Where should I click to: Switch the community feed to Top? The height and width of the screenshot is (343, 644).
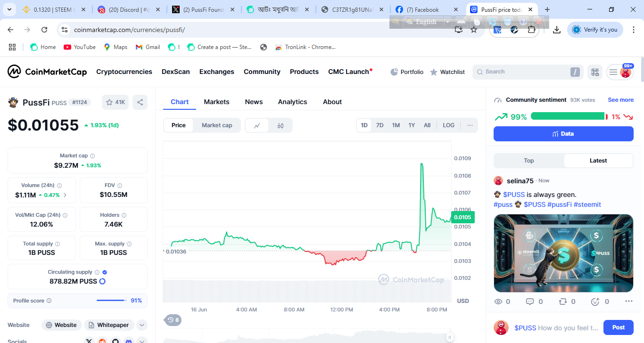click(529, 161)
